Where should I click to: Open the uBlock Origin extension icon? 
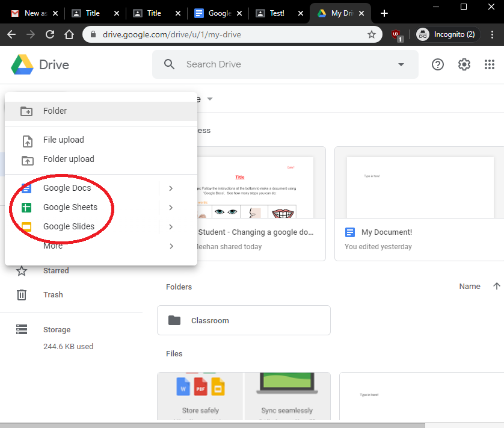click(x=396, y=35)
